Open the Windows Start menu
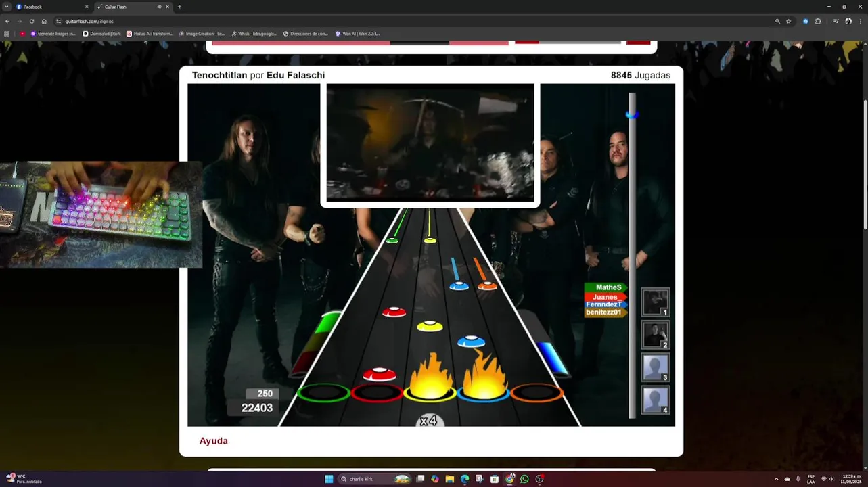This screenshot has height=487, width=868. pyautogui.click(x=329, y=479)
